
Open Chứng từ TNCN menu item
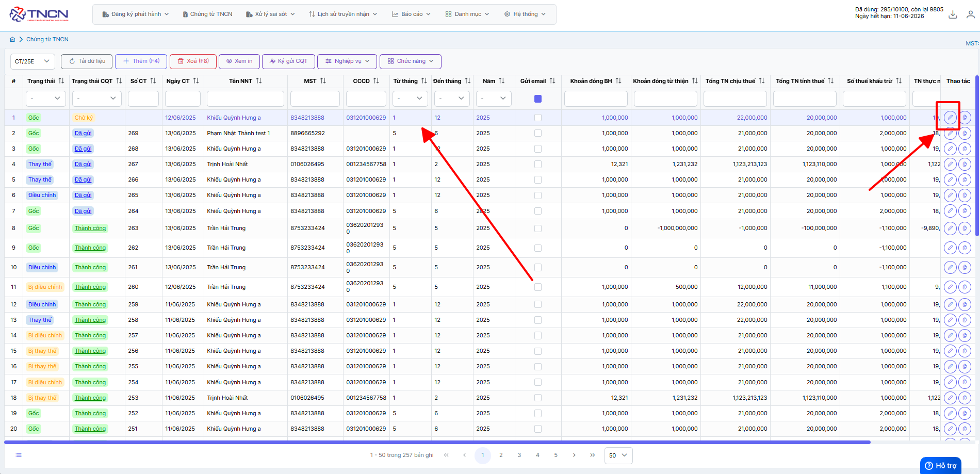(207, 14)
